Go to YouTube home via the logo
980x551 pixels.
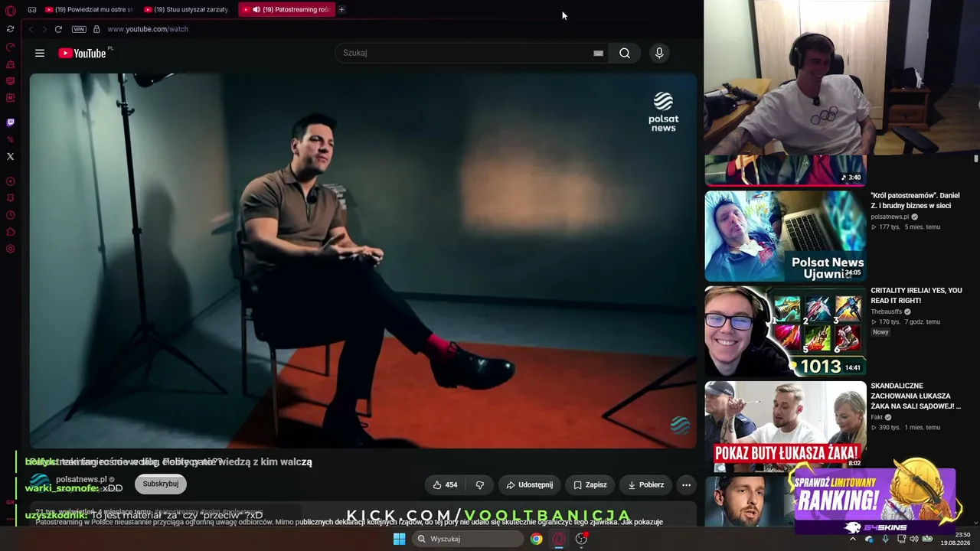(82, 53)
